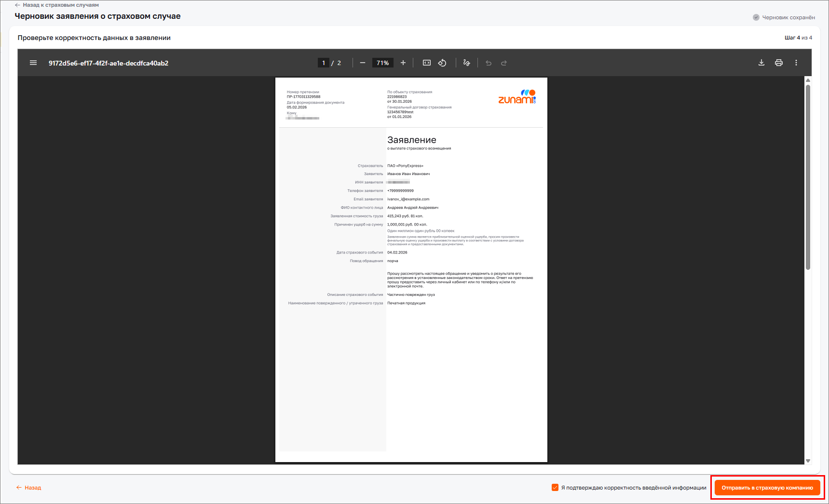
Task: Rotate the document counterclockwise
Action: coord(442,63)
